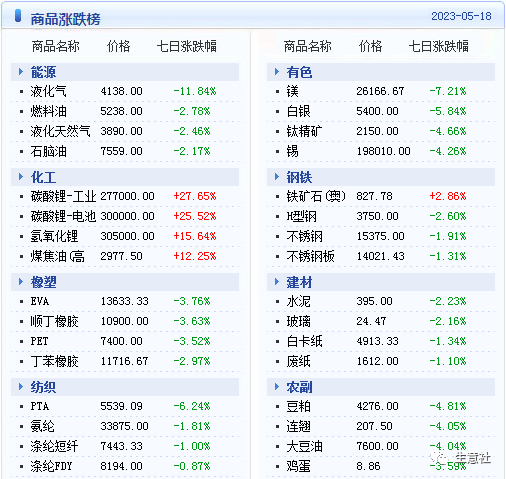
Task: Select the EVA commodity
Action: [40, 301]
